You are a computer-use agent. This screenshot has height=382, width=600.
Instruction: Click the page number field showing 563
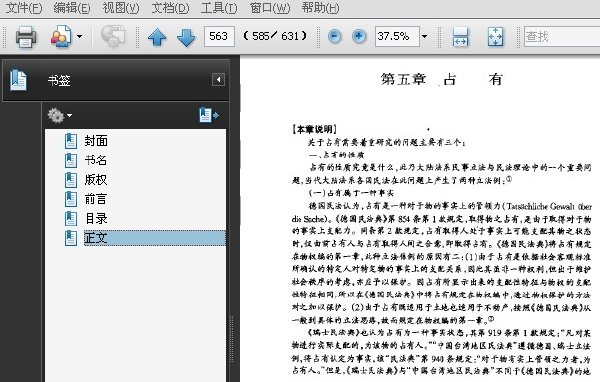(x=219, y=36)
